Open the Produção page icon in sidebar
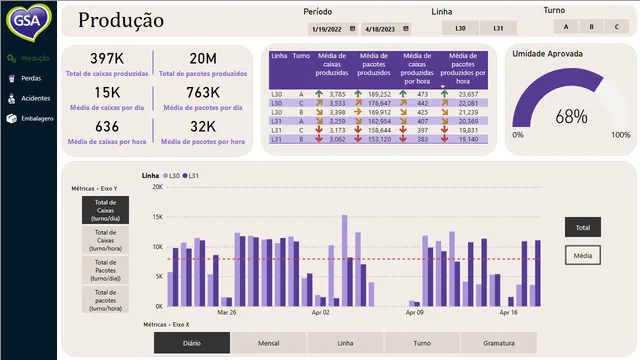Viewport: 640px width, 360px height. point(11,58)
